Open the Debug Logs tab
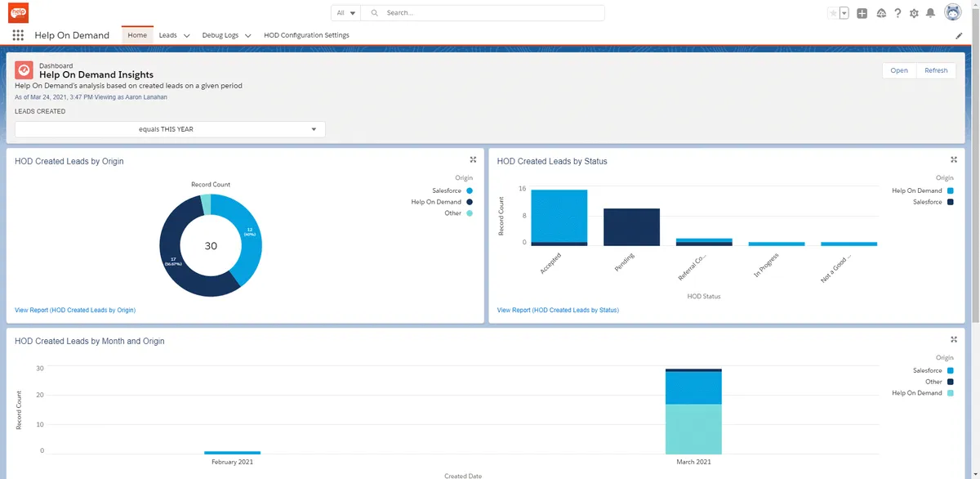Image resolution: width=980 pixels, height=479 pixels. (220, 35)
